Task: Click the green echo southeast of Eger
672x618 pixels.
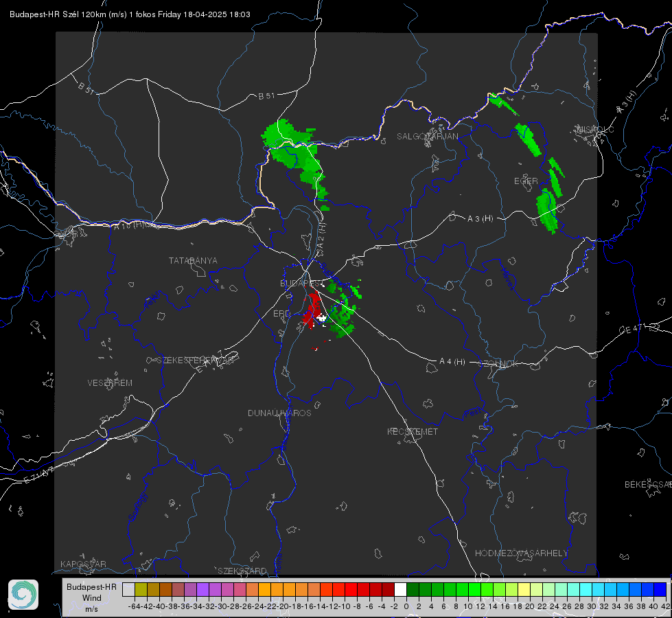Action: tap(547, 210)
